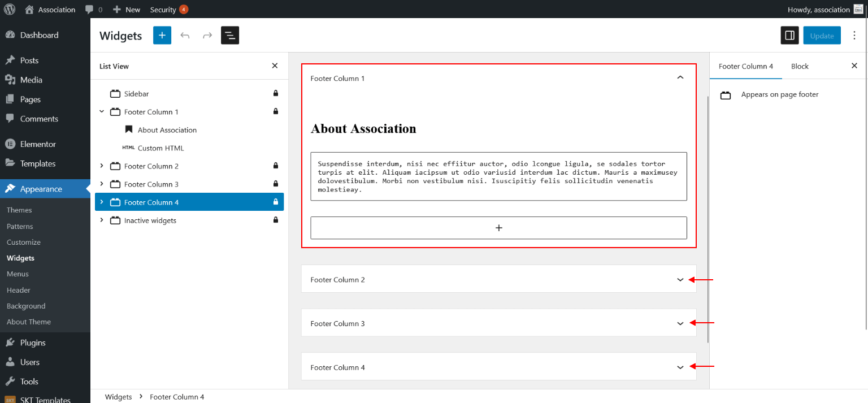Collapse Footer Column 1 in List View

(x=102, y=112)
